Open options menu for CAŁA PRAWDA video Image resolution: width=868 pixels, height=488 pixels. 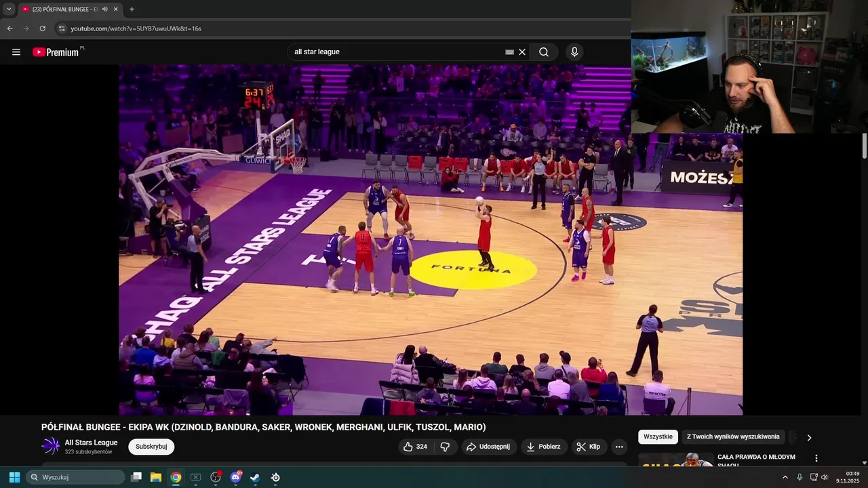816,458
